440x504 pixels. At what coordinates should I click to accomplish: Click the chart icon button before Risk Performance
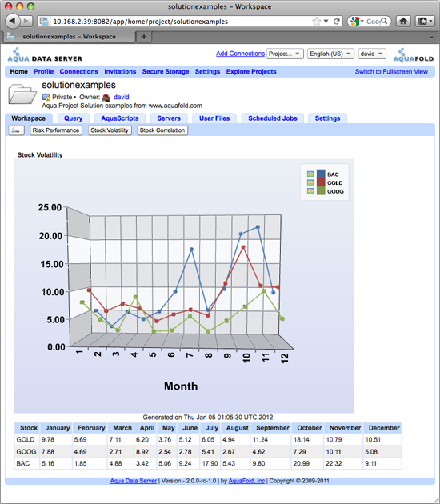[x=16, y=130]
